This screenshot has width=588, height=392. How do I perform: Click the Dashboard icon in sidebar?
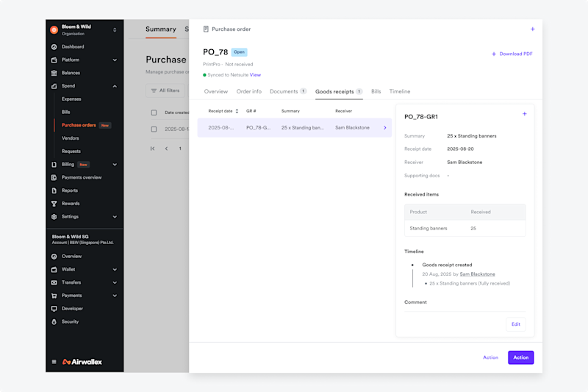pyautogui.click(x=54, y=47)
